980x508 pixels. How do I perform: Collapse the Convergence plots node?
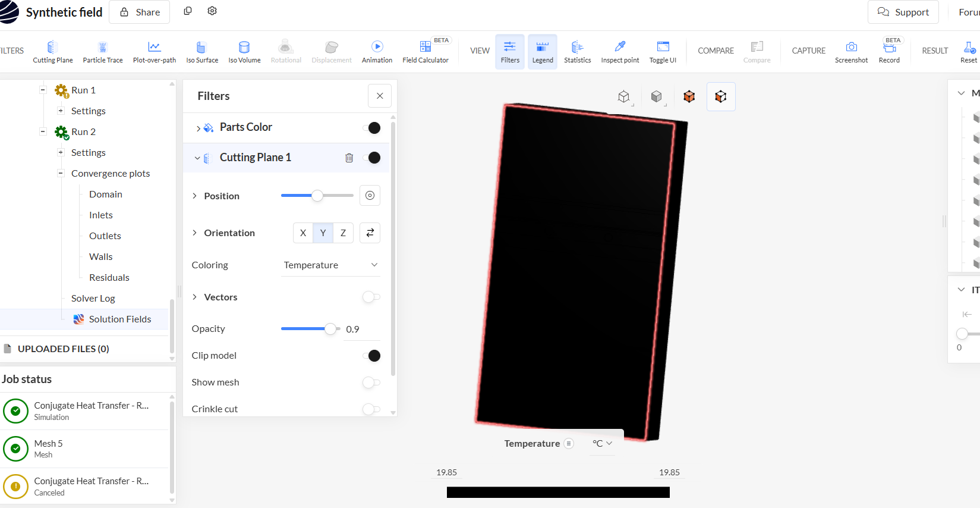click(x=61, y=173)
